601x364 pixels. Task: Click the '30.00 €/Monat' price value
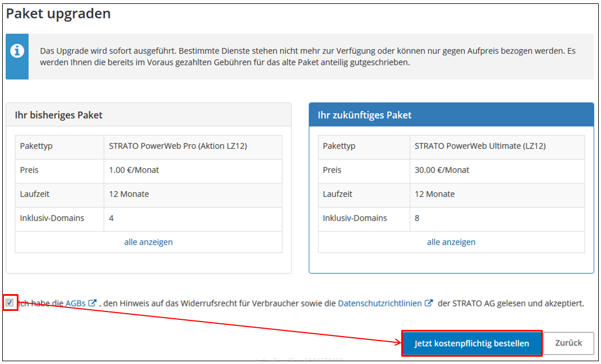(442, 170)
